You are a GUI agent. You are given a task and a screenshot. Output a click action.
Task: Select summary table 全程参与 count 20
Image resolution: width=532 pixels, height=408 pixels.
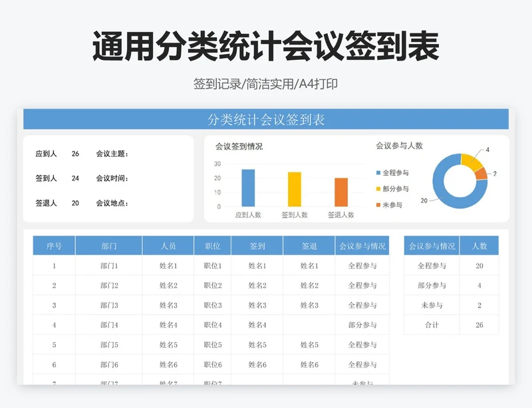tap(479, 266)
